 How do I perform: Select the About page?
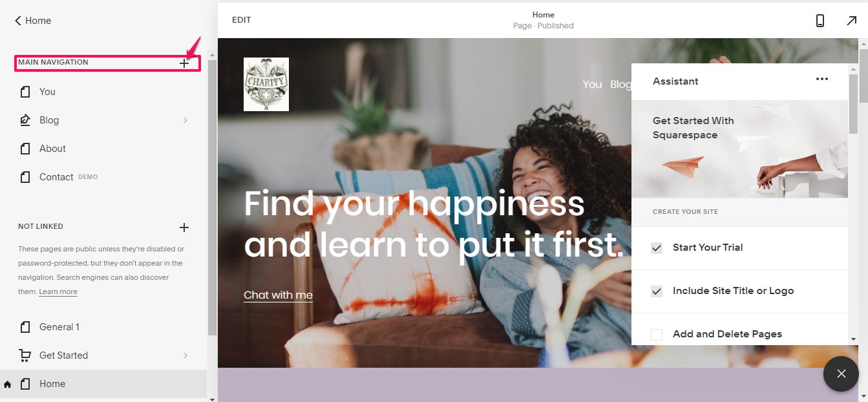click(103, 149)
